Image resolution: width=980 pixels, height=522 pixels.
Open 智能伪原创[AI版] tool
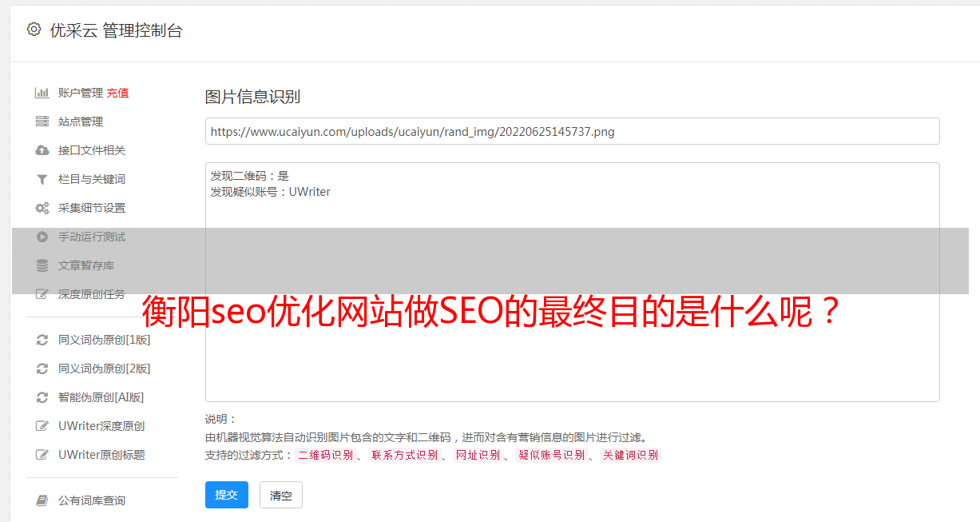[101, 397]
